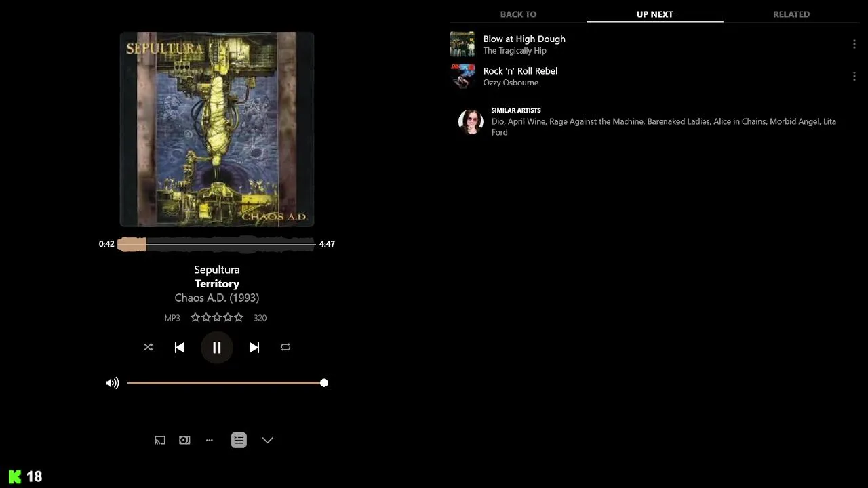The image size is (868, 488).
Task: Open Chaos A.D. (1993) album link
Action: 217,298
